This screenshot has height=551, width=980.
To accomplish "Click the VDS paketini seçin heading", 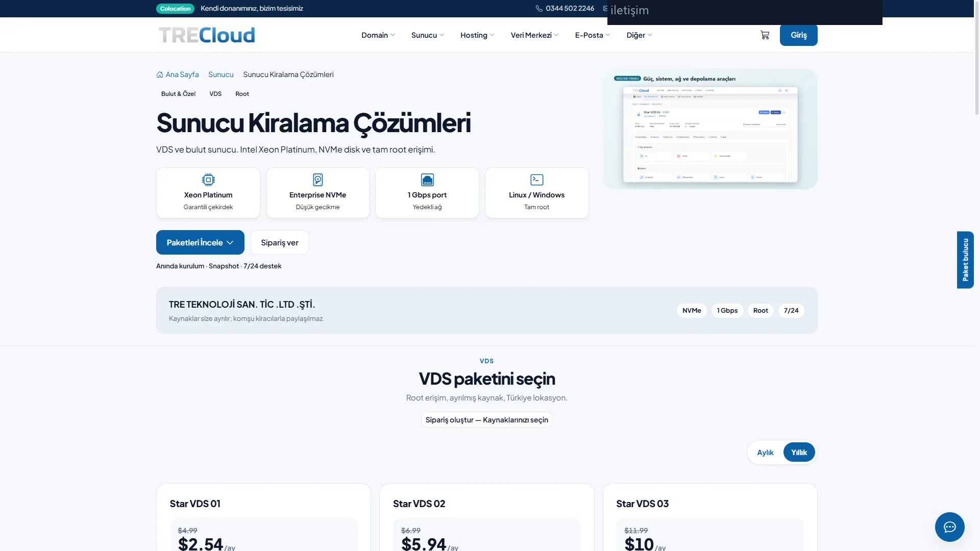I will pyautogui.click(x=487, y=379).
